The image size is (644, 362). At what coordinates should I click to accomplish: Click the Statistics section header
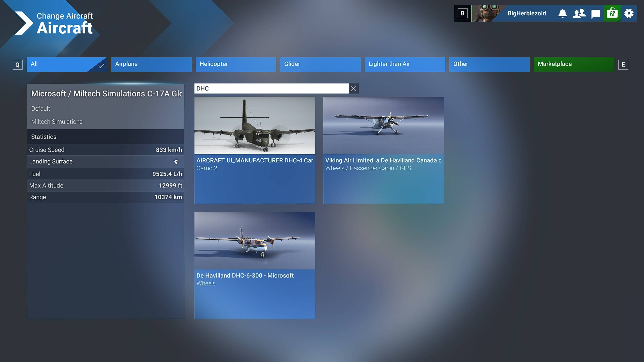105,137
